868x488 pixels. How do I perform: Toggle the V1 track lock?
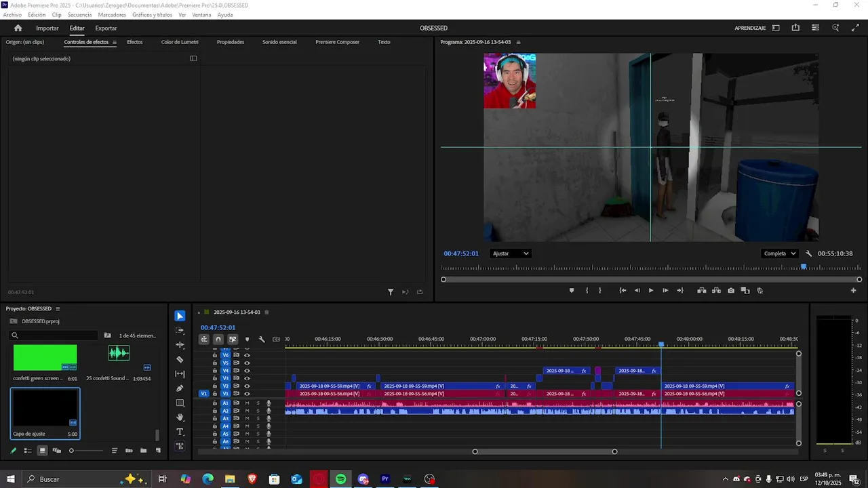(215, 394)
